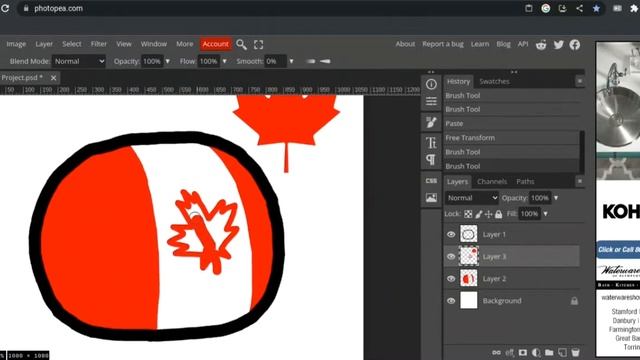Viewport: 640px width, 360px height.
Task: Click the link layers icon
Action: (x=496, y=352)
